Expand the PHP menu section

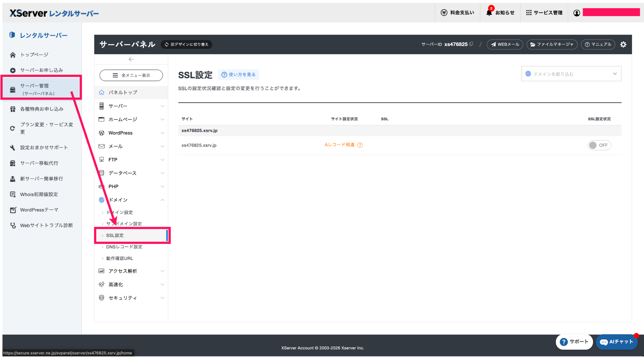coord(131,186)
